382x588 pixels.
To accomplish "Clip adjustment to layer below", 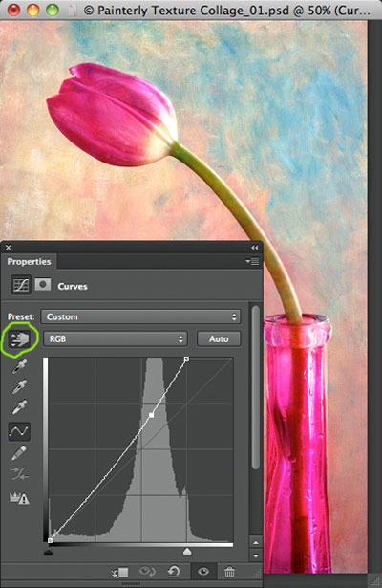I will [x=119, y=573].
